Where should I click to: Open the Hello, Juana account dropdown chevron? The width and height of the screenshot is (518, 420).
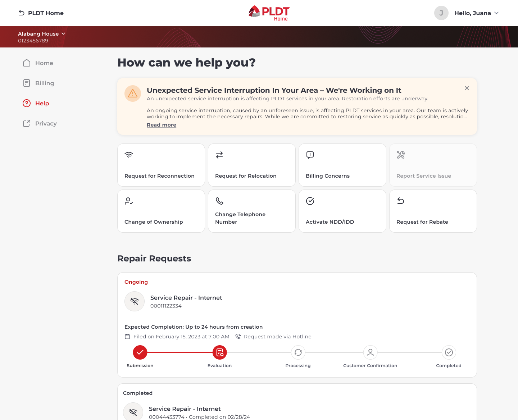(496, 13)
